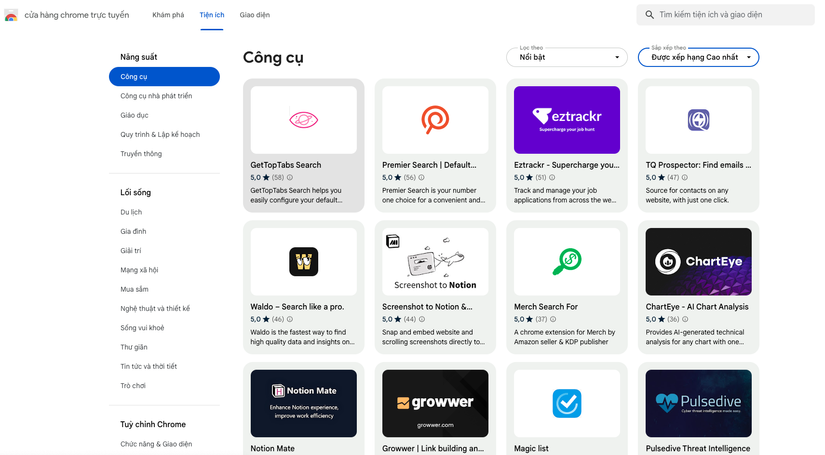Open TQ Prospector globe icon
The height and width of the screenshot is (455, 825).
pos(699,120)
